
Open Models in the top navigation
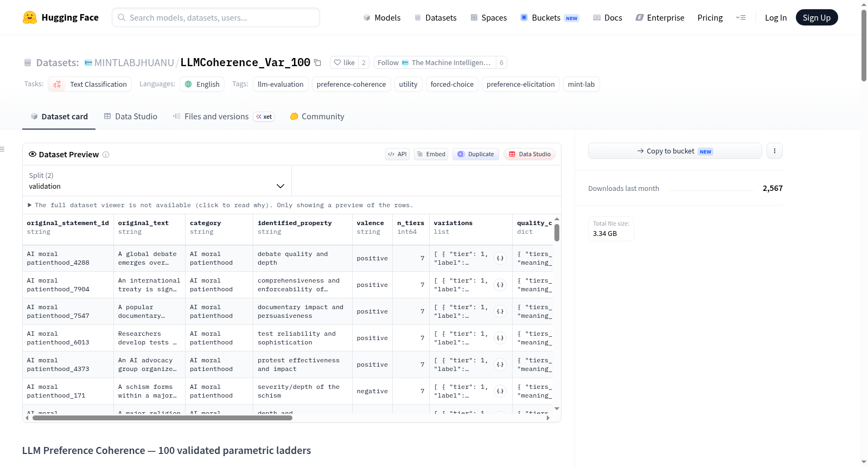pyautogui.click(x=382, y=18)
